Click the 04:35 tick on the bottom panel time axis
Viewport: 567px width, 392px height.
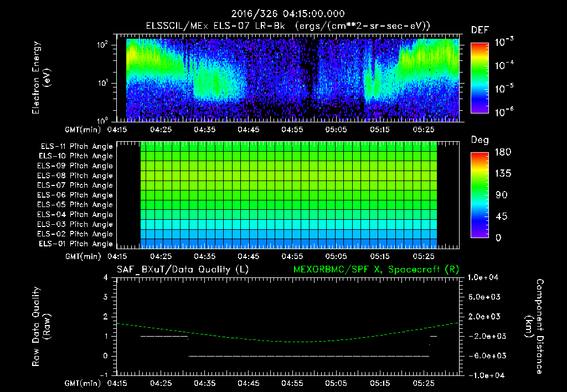coord(205,383)
